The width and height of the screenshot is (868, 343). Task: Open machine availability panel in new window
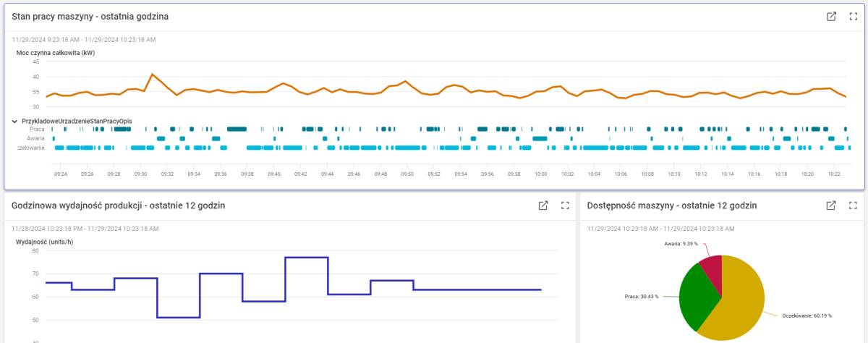pyautogui.click(x=831, y=206)
